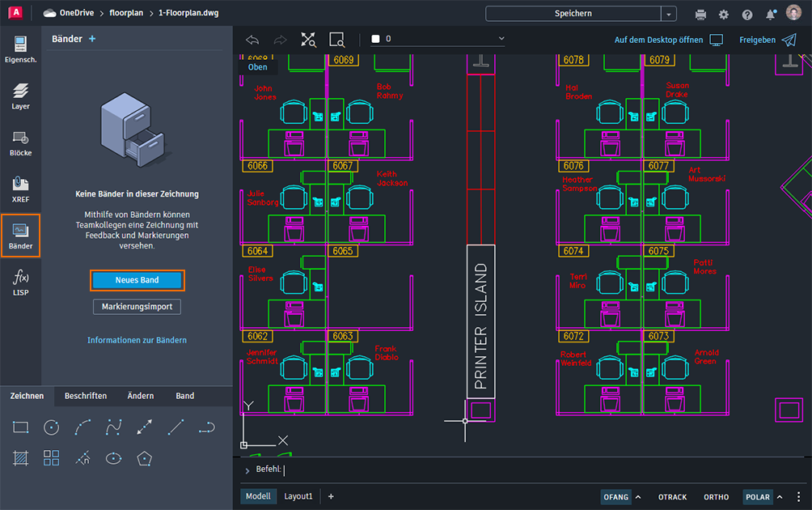Open the Eigenschaften panel in sidebar
Image resolution: width=812 pixels, height=510 pixels.
pyautogui.click(x=20, y=49)
